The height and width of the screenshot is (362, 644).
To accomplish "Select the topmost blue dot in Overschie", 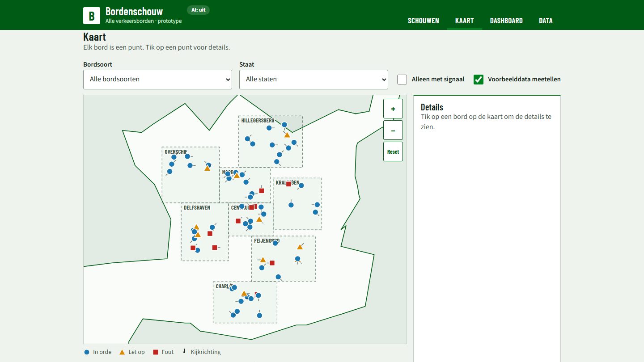I will click(x=187, y=156).
